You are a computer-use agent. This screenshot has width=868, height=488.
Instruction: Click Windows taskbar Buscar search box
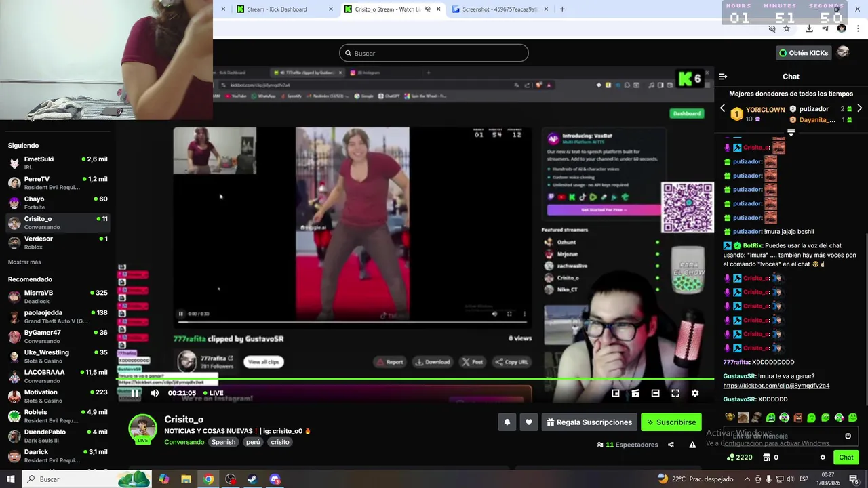point(87,479)
